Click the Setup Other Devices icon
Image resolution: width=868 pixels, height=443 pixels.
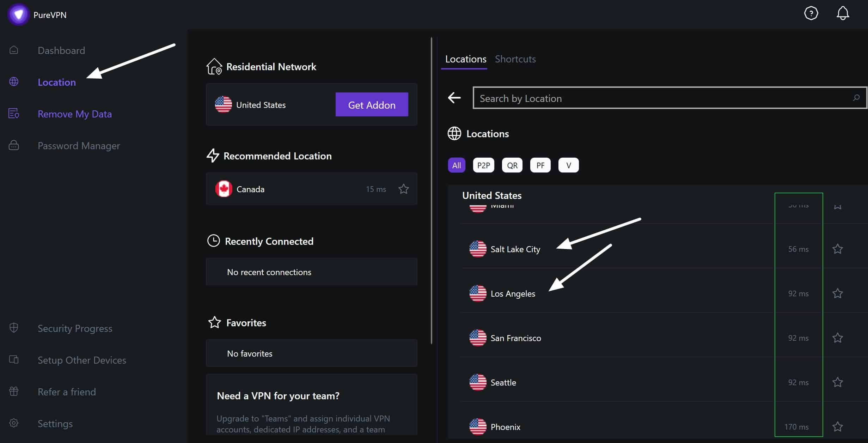pyautogui.click(x=14, y=359)
